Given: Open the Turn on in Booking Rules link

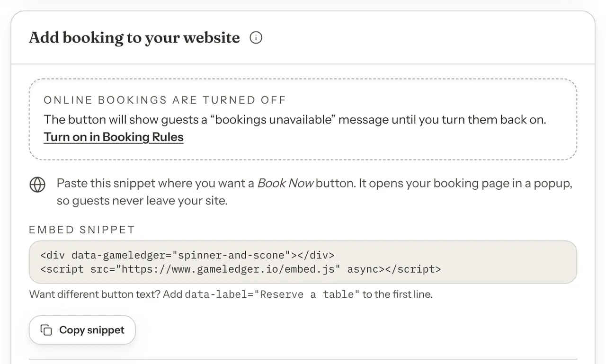Looking at the screenshot, I should click(x=114, y=137).
